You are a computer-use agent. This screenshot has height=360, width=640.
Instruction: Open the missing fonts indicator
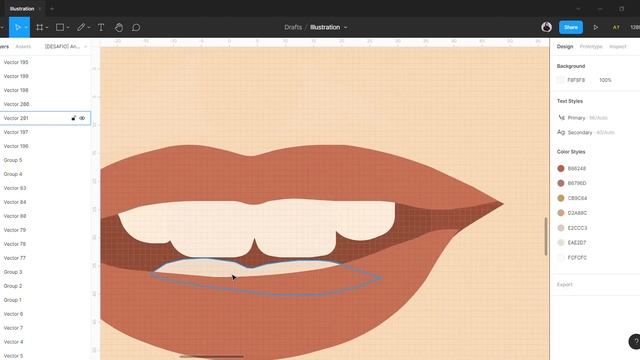coord(616,27)
